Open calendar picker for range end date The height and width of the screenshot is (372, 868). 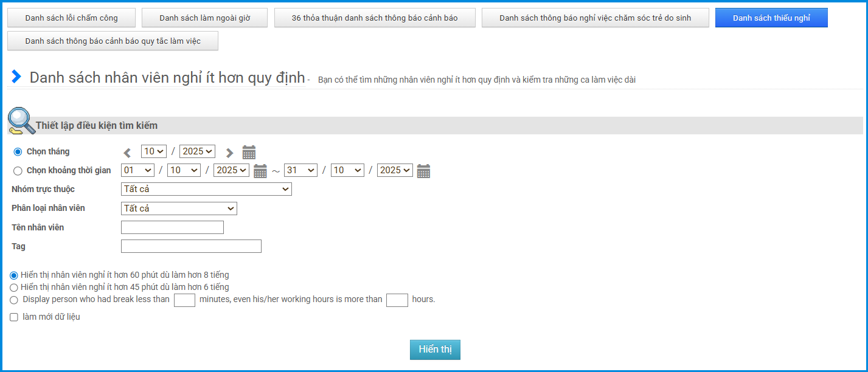pyautogui.click(x=424, y=171)
